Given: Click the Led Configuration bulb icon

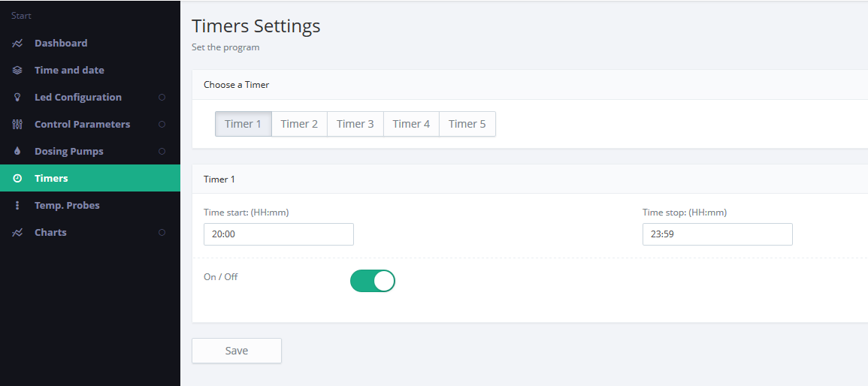Looking at the screenshot, I should point(17,98).
